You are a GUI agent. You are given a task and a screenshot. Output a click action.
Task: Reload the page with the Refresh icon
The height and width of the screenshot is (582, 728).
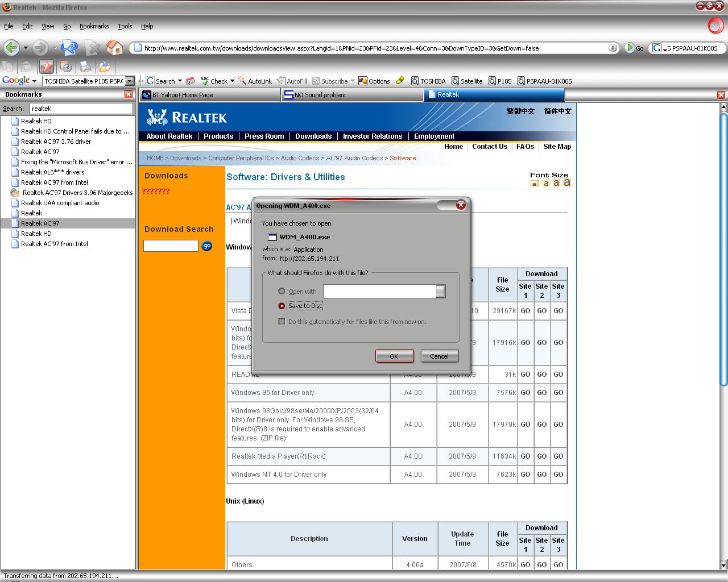(x=69, y=48)
